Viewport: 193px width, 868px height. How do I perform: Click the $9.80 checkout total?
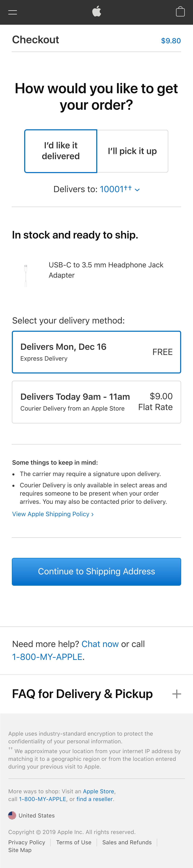click(x=171, y=40)
